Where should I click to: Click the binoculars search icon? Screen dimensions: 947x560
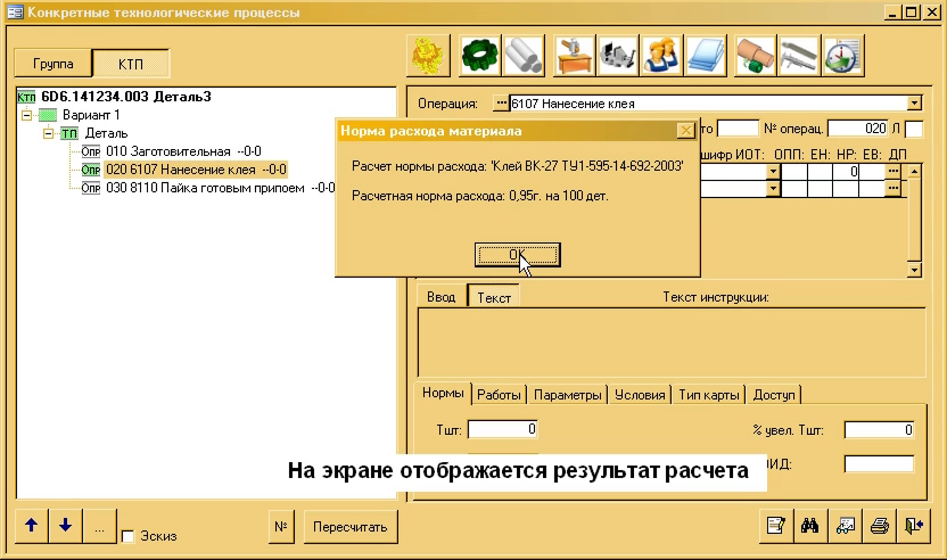[810, 526]
